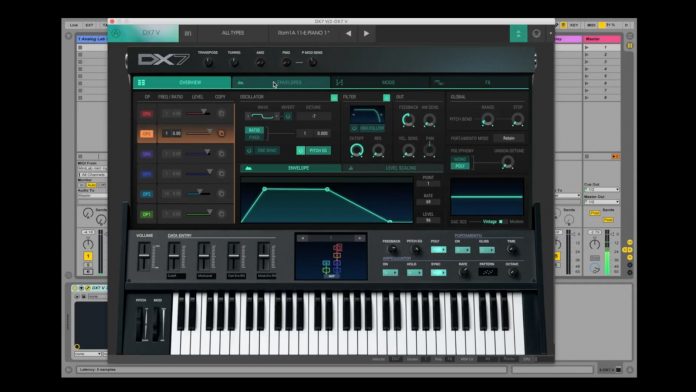
Task: Select Poly polyphony mode
Action: pyautogui.click(x=460, y=166)
